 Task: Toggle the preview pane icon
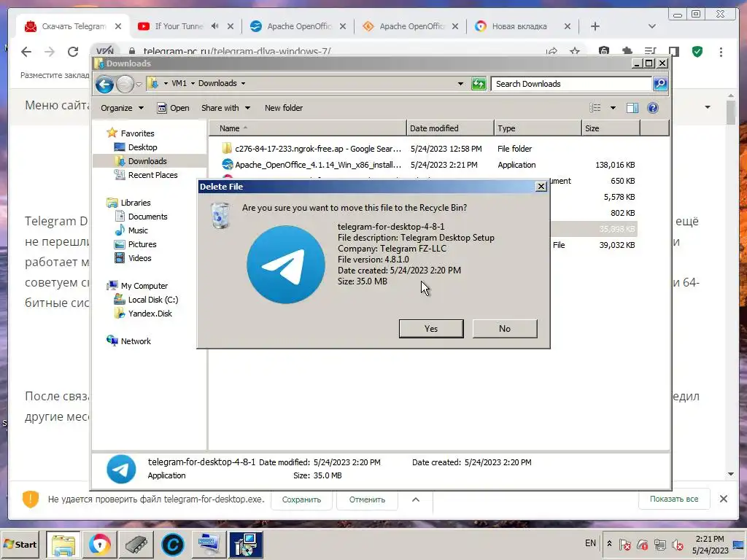(632, 108)
